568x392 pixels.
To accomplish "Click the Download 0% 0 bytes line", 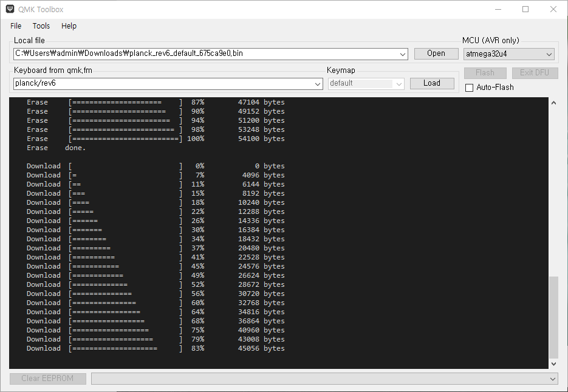I will point(156,166).
